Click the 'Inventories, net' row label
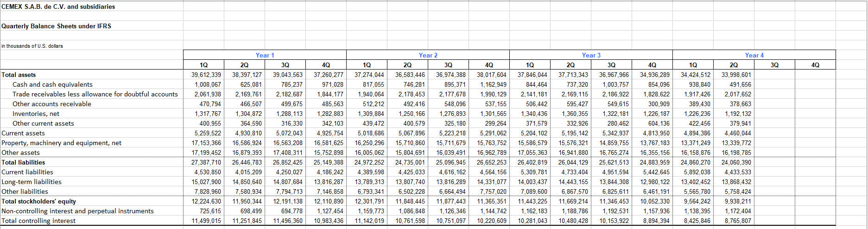Image resolution: width=868 pixels, height=229 pixels. click(36, 114)
